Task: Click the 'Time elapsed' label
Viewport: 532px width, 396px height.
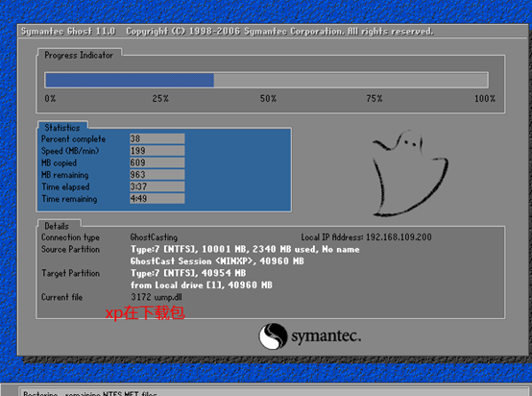Action: coord(65,186)
